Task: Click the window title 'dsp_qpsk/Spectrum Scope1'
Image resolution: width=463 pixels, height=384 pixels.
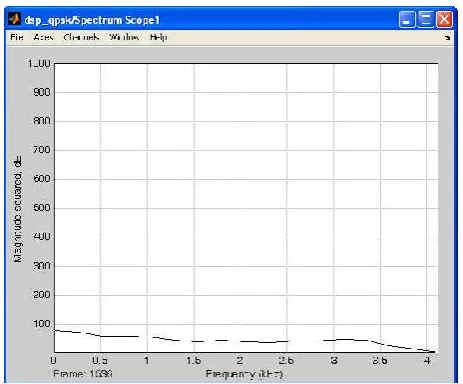Action: 92,20
